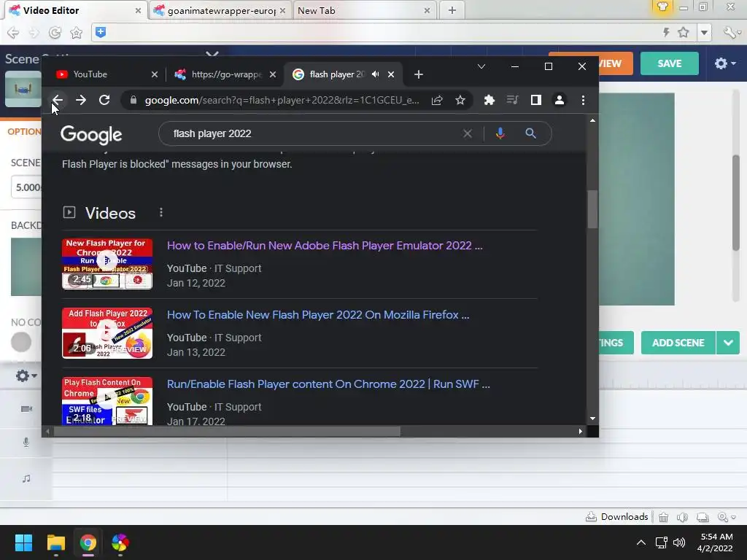Open Video Editor settings gear menu
Image resolution: width=747 pixels, height=560 pixels.
[724, 63]
